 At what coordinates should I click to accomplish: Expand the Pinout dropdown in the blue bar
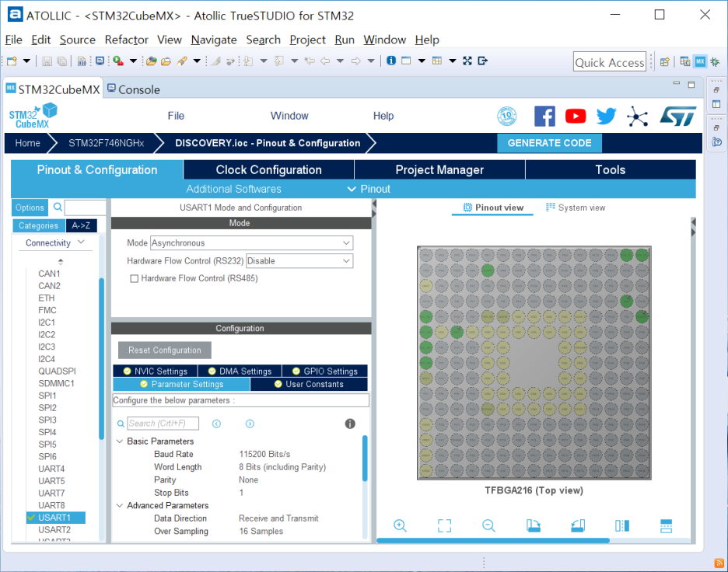coord(369,189)
